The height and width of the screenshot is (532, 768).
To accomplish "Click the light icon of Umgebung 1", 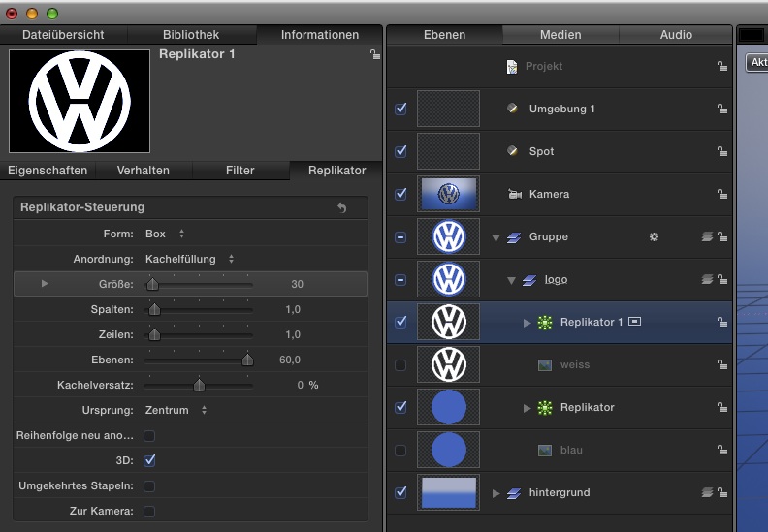I will (512, 109).
